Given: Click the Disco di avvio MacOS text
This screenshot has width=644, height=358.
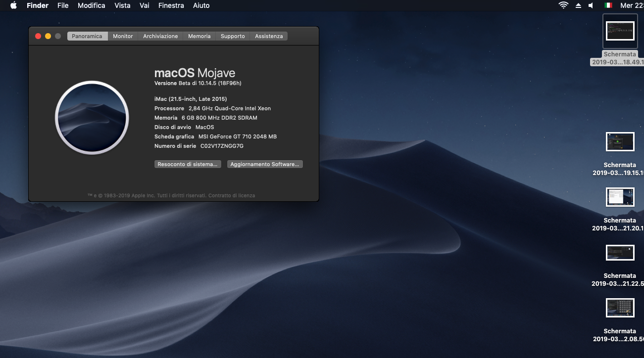Looking at the screenshot, I should [x=184, y=127].
